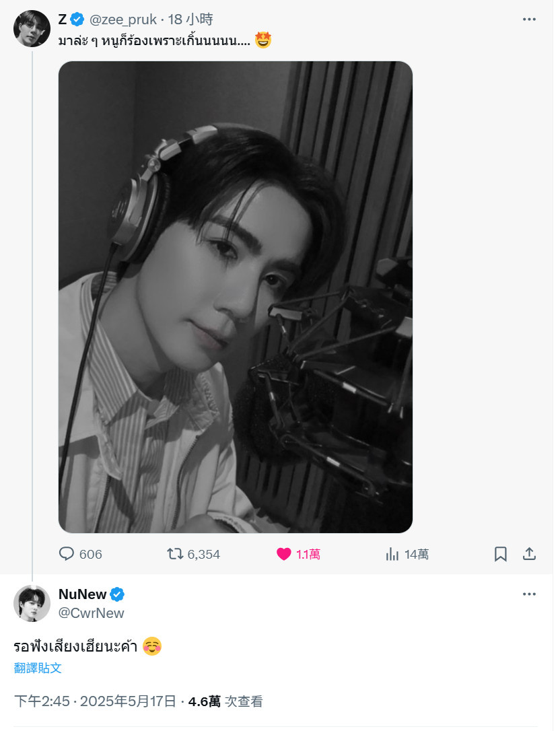Click the NuNew display name
Viewport: 560px width, 731px height.
point(83,594)
